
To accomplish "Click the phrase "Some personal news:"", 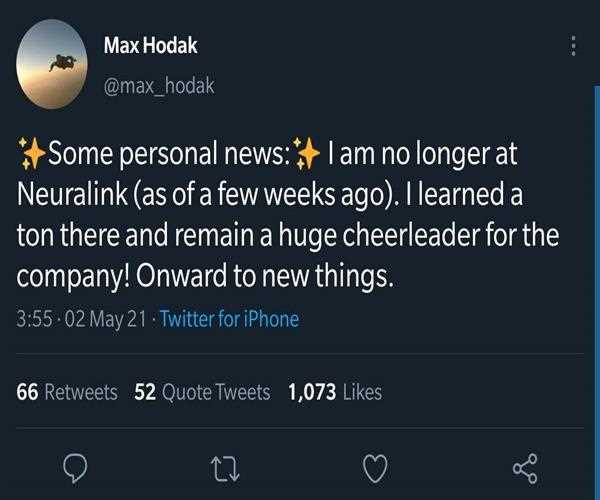I will 167,155.
